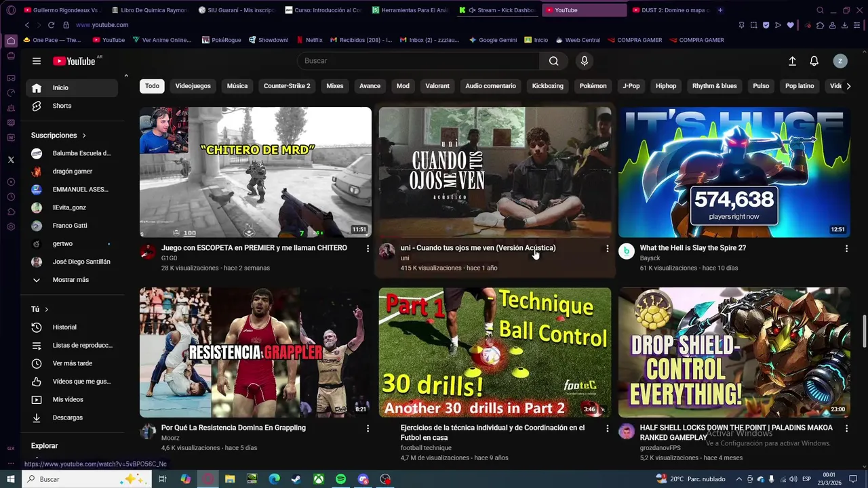868x488 pixels.
Task: Switch to the SIU Guaraní browser tab
Action: (x=237, y=10)
